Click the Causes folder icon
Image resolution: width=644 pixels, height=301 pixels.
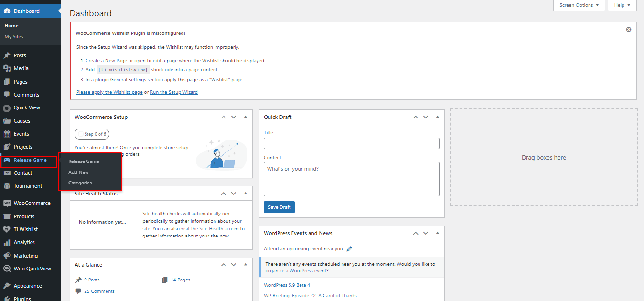click(x=7, y=121)
